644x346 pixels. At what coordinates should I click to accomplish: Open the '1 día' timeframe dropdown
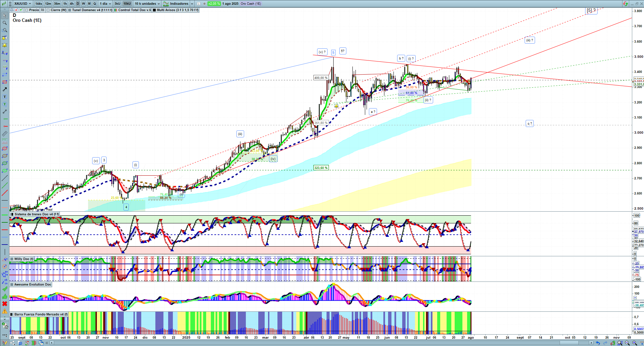tap(105, 4)
